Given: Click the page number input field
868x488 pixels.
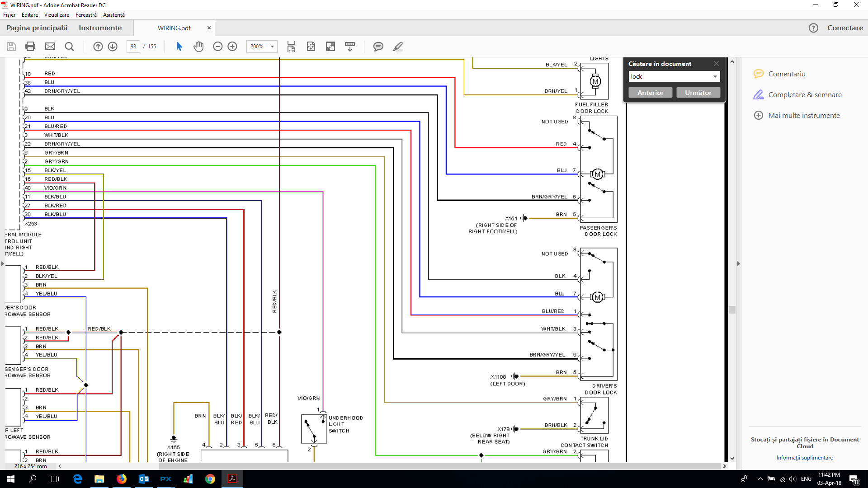Looking at the screenshot, I should 133,47.
